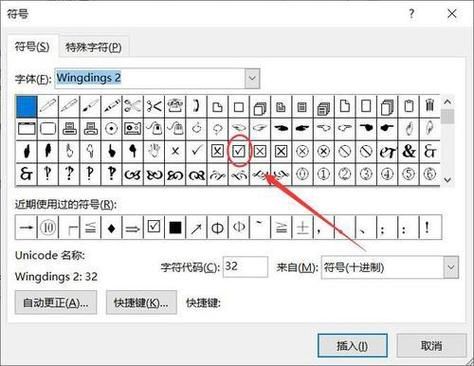Click the symbol grid scrollbar thumb
Screen dimensions: 474x366
pos(448,116)
